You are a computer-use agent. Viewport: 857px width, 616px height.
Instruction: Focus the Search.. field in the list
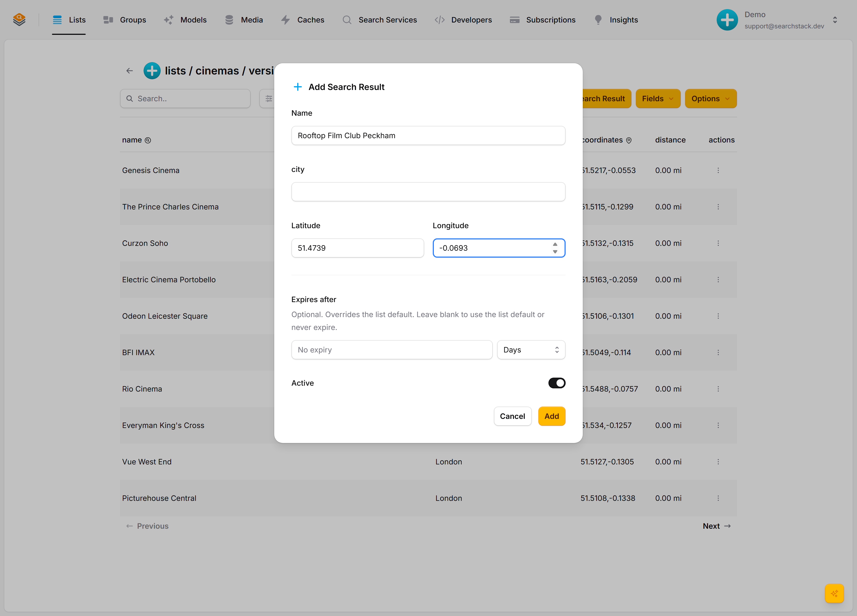[185, 99]
